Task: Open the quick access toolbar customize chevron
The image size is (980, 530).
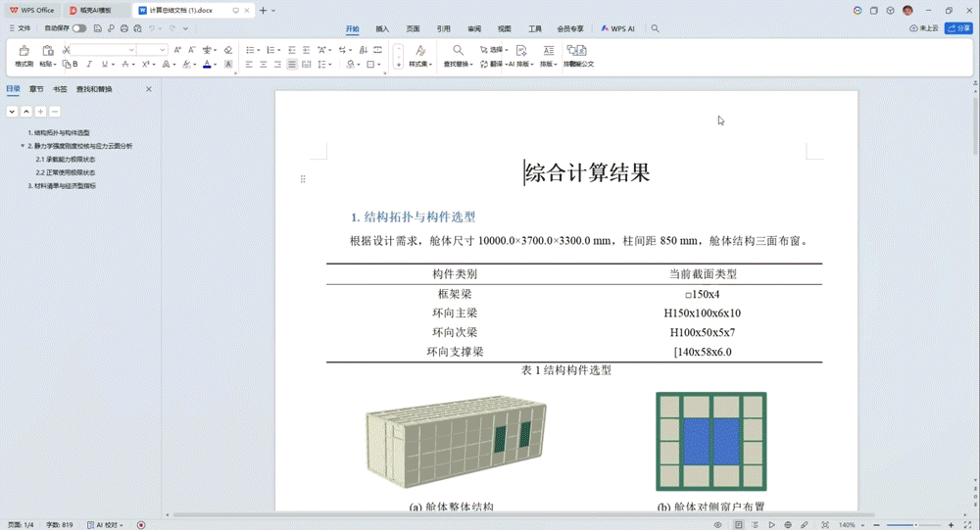Action: click(185, 28)
